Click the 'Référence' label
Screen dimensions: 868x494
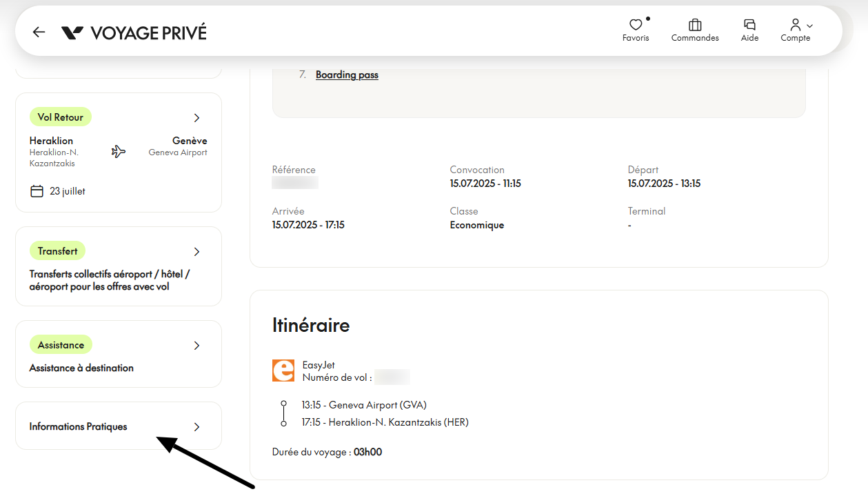(294, 170)
